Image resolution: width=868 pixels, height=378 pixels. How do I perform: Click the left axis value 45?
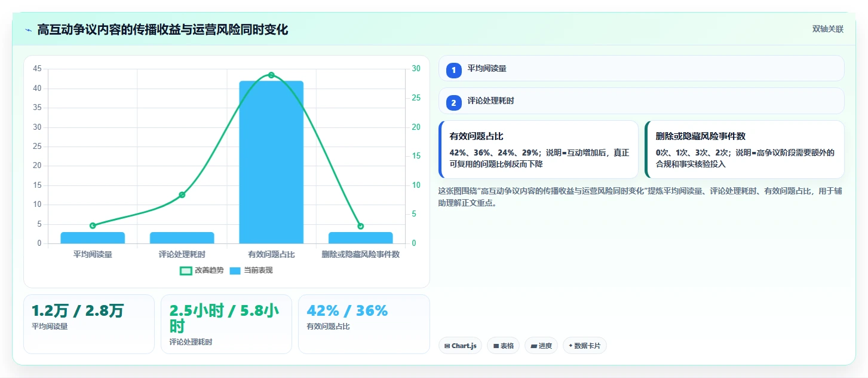[37, 69]
